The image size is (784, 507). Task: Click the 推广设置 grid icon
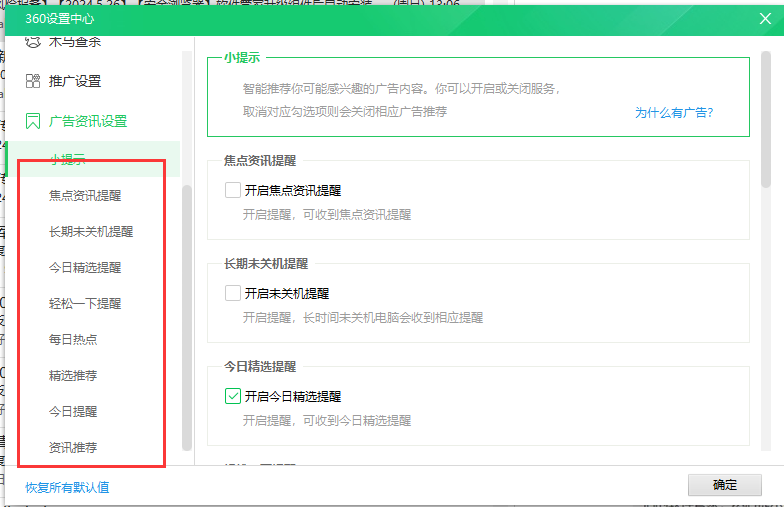point(33,81)
